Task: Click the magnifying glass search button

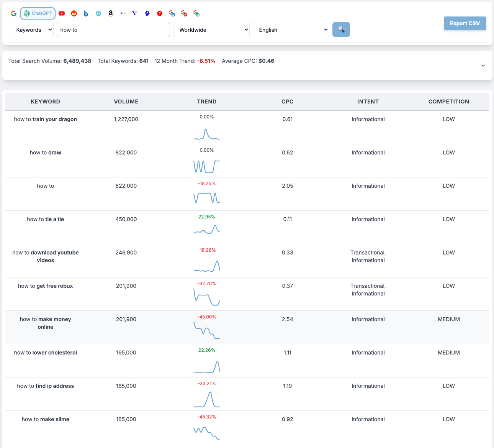Action: click(x=341, y=30)
